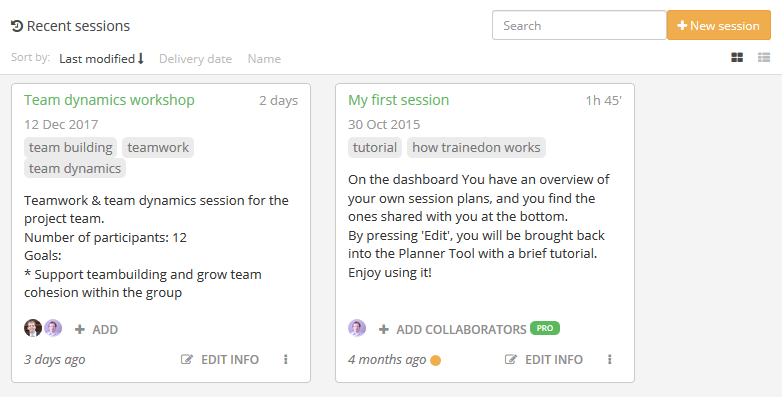The image size is (782, 397).
Task: Click the green PRO badge
Action: tap(545, 328)
